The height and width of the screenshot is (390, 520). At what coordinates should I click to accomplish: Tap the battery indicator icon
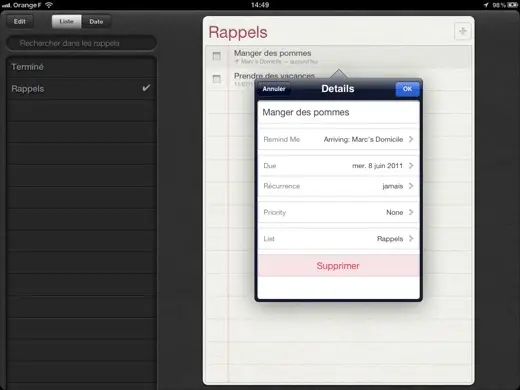(512, 5)
